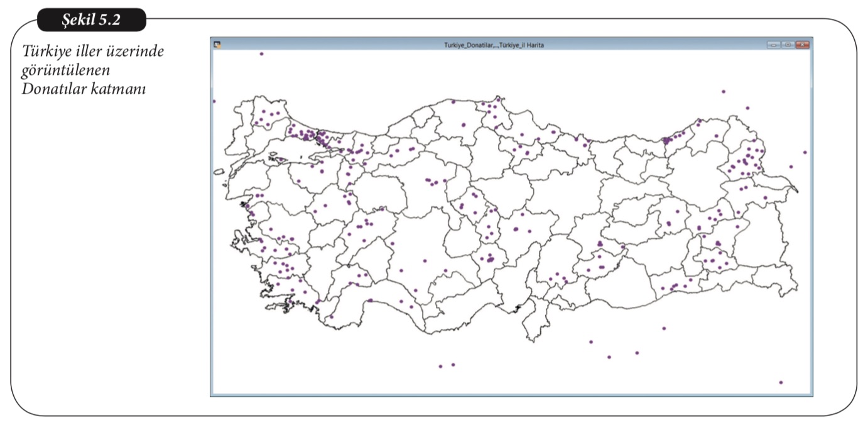
Task: Minimize the Turkiye_Donatilar map window
Action: pos(773,45)
